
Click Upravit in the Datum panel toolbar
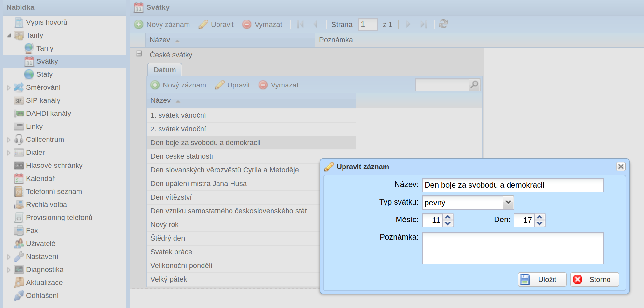tap(232, 85)
